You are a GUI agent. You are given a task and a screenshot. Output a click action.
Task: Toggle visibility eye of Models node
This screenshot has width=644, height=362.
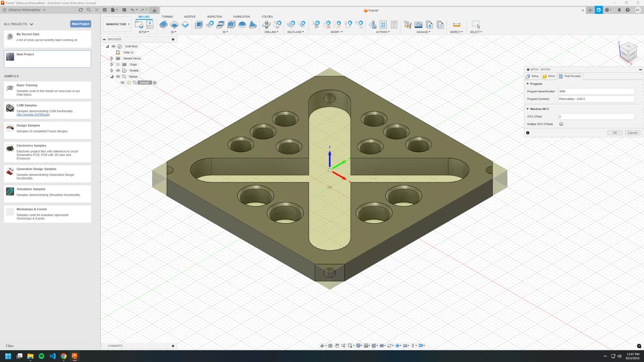coord(118,70)
